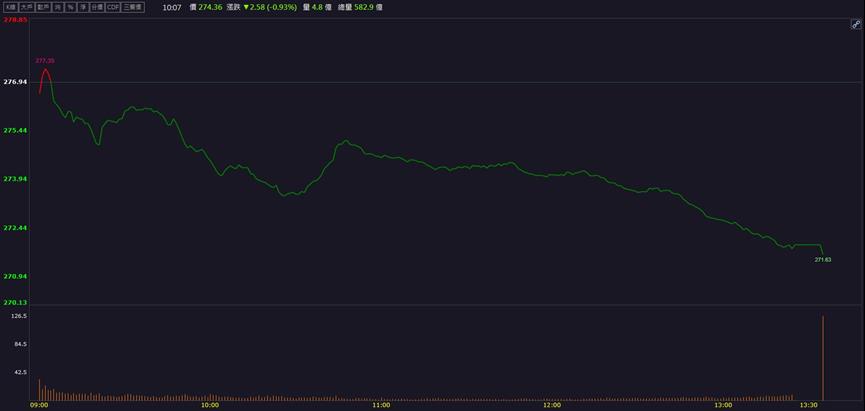Click the 42.5 volume axis label

tap(21, 372)
